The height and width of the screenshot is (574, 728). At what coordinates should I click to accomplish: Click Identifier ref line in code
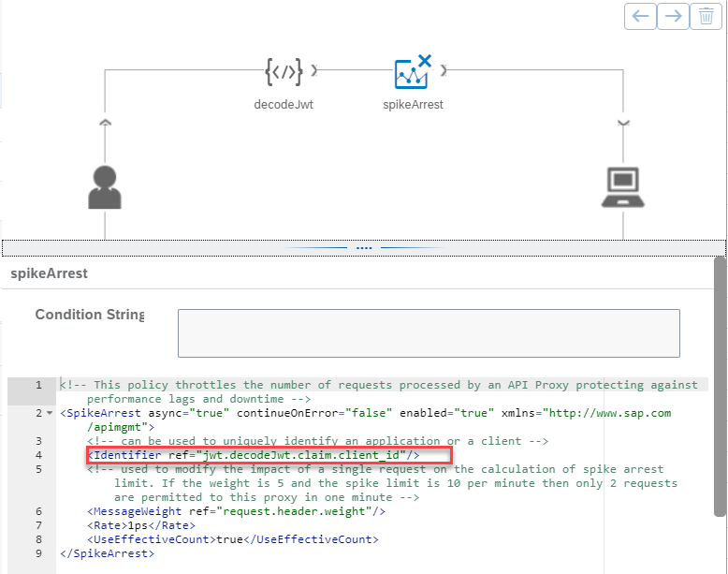[x=254, y=455]
